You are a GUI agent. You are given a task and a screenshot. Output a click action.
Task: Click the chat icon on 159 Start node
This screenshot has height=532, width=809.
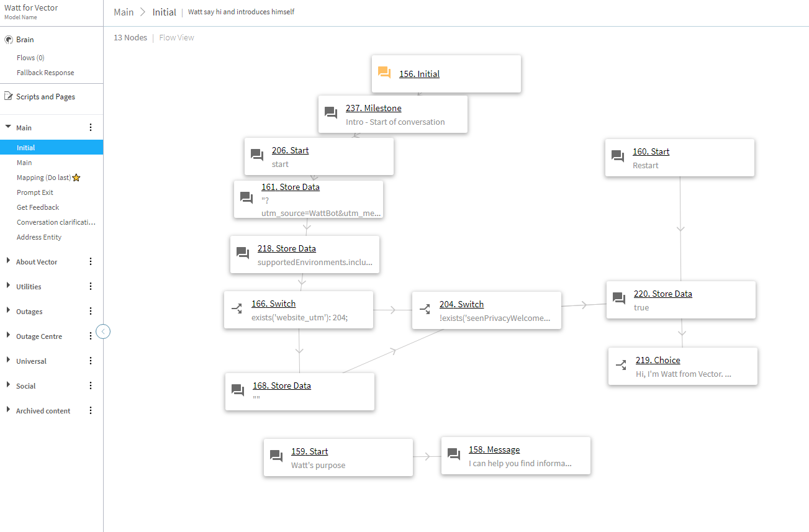pyautogui.click(x=276, y=456)
